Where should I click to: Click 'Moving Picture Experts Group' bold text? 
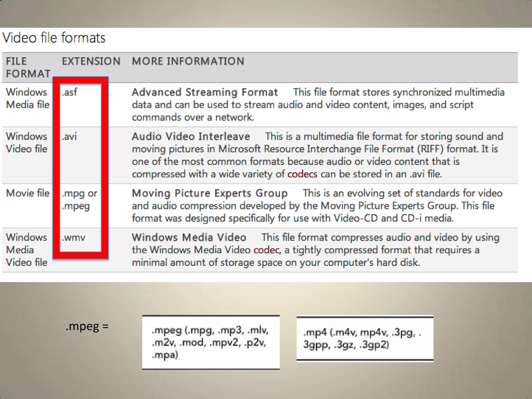210,193
